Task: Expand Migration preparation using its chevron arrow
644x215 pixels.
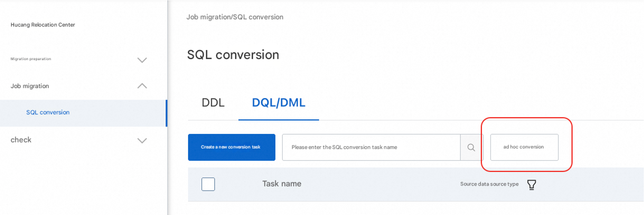Action: tap(142, 60)
